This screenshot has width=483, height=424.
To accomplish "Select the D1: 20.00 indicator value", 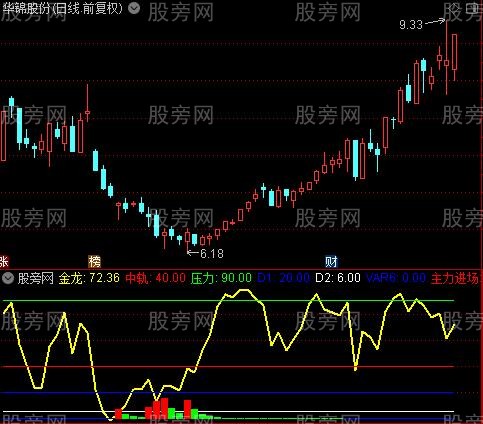I will point(284,278).
